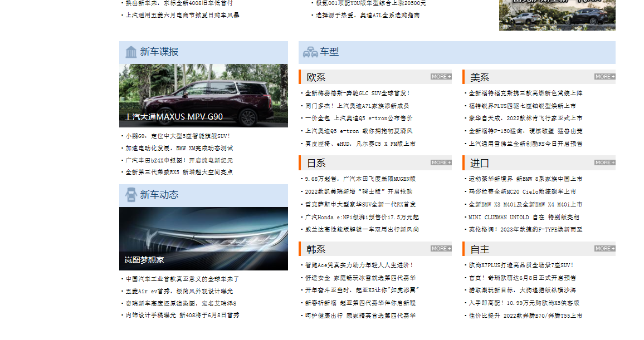644x340 pixels.
Task: Open the top-right SUV banner image
Action: [557, 15]
